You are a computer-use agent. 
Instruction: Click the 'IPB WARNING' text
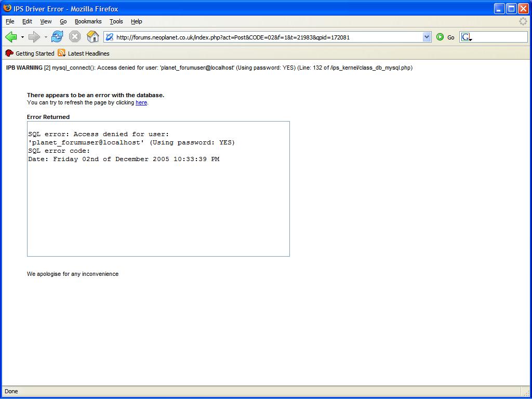tap(24, 68)
